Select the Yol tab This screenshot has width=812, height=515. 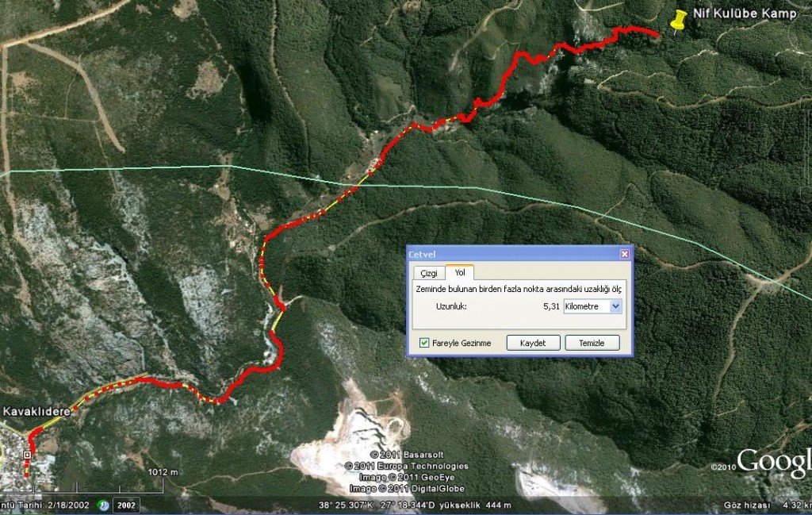tap(460, 272)
